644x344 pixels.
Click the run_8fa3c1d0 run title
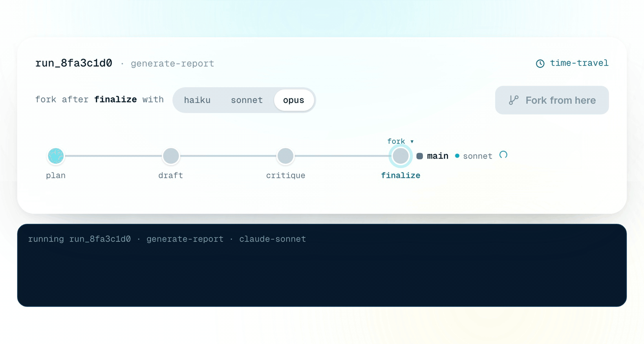click(x=74, y=63)
